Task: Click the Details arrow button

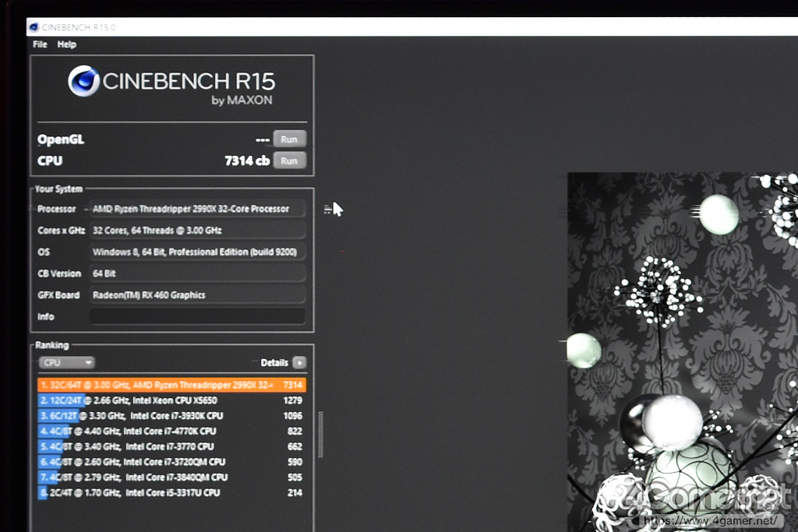Action: click(299, 363)
